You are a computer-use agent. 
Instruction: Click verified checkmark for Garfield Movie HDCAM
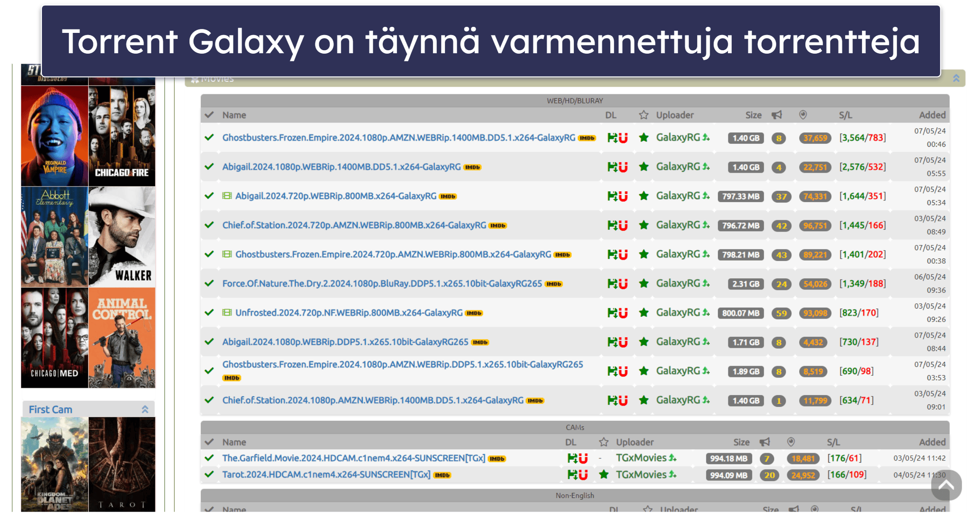click(210, 458)
